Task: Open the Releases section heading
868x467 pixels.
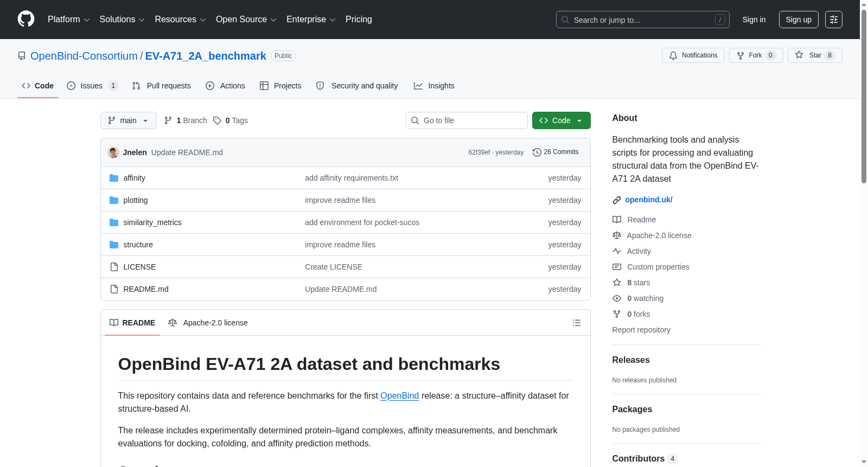Action: (x=631, y=360)
